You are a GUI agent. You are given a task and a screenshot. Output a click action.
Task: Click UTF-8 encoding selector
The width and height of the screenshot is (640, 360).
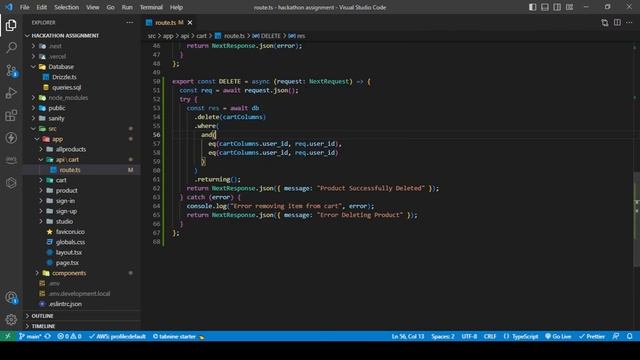click(469, 336)
